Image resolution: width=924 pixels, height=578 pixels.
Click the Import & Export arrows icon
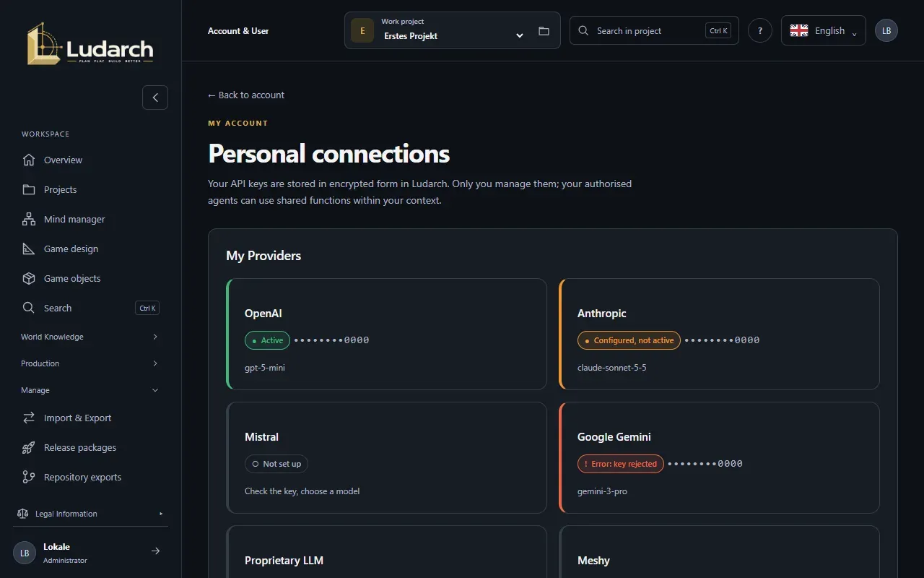29,418
